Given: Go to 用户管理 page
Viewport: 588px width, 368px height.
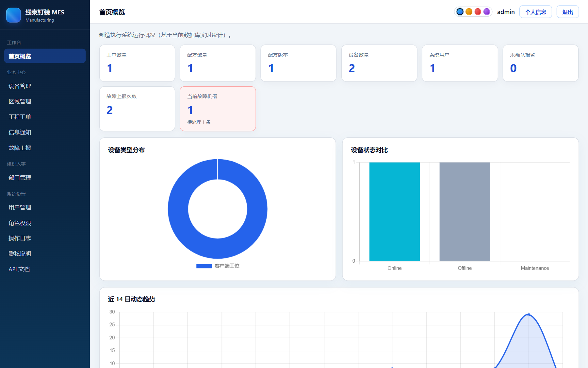Looking at the screenshot, I should click(x=45, y=207).
